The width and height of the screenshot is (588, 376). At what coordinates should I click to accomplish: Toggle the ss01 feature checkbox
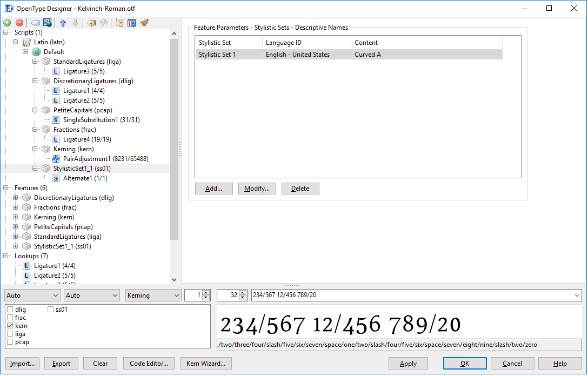[x=51, y=310]
